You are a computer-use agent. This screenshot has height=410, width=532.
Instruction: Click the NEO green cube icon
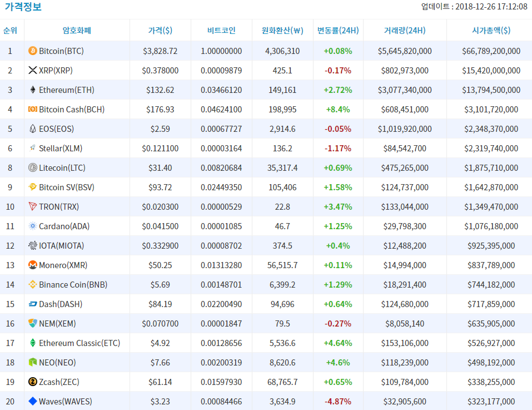(33, 362)
